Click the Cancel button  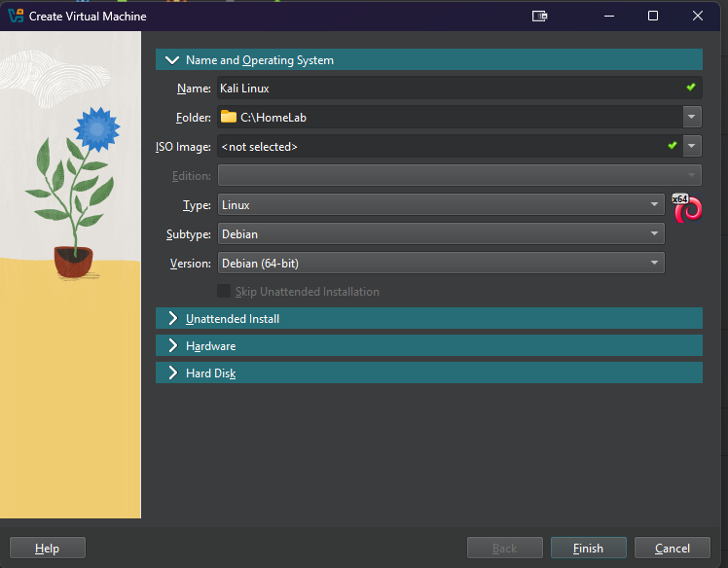673,548
